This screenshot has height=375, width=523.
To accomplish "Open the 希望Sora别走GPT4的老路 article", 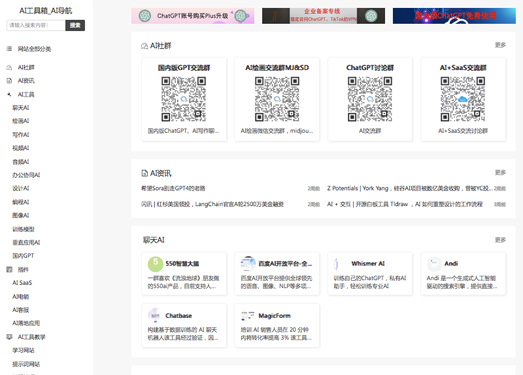I will (173, 189).
